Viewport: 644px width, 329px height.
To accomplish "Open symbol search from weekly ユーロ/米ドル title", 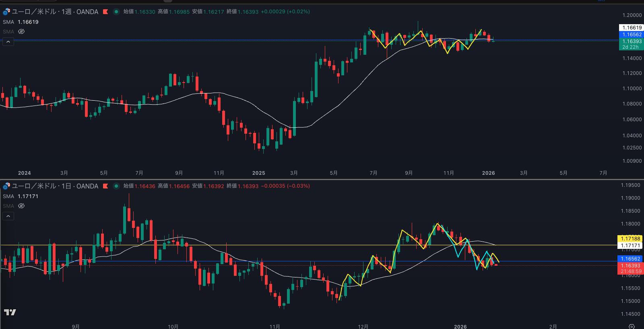I will [34, 12].
